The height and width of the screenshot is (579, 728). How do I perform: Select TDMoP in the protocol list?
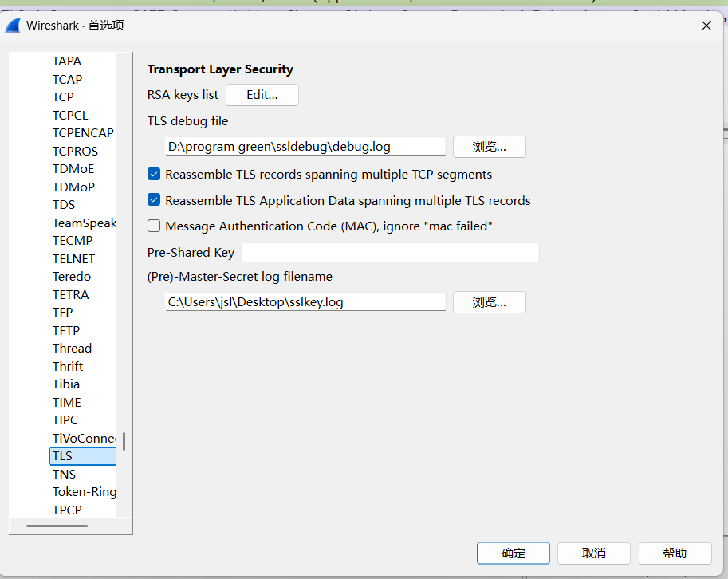(x=73, y=187)
